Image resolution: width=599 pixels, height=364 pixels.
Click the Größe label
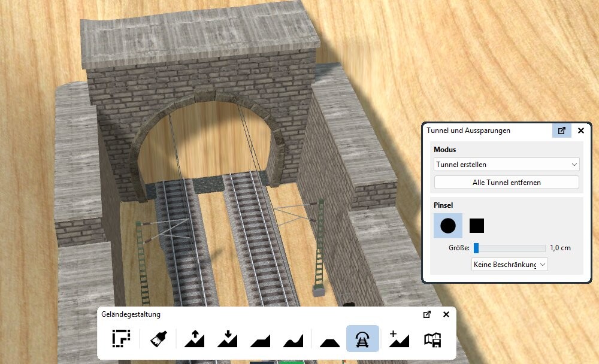[x=459, y=248]
